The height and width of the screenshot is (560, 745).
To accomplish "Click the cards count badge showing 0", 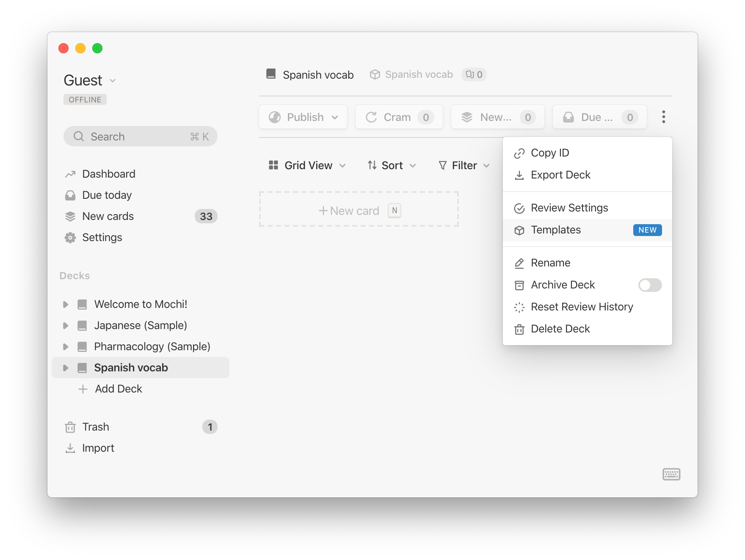I will click(x=474, y=74).
